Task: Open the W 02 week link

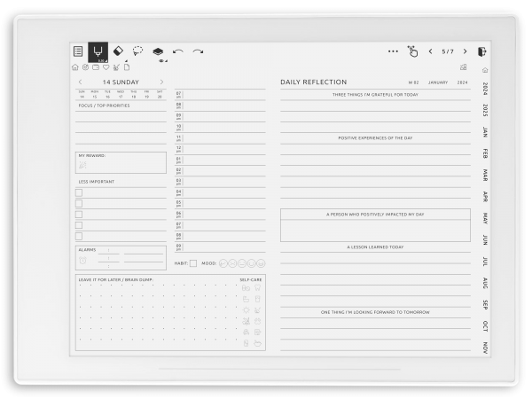Action: point(413,82)
